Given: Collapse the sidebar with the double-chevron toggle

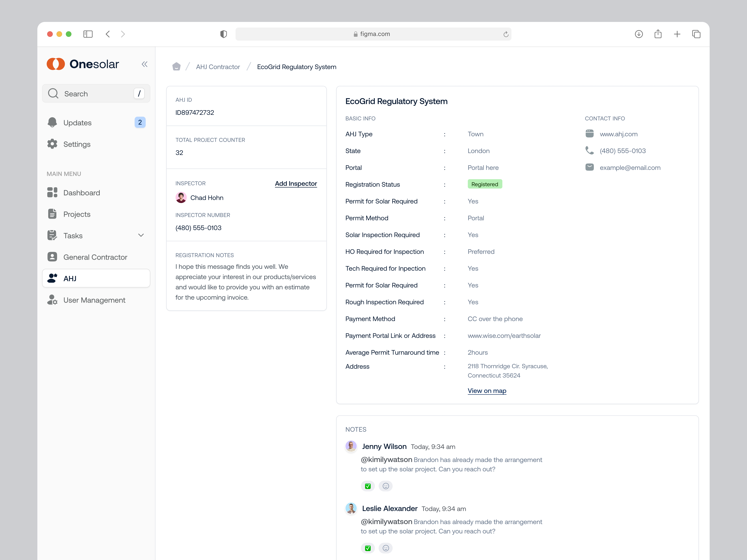Looking at the screenshot, I should (x=144, y=64).
